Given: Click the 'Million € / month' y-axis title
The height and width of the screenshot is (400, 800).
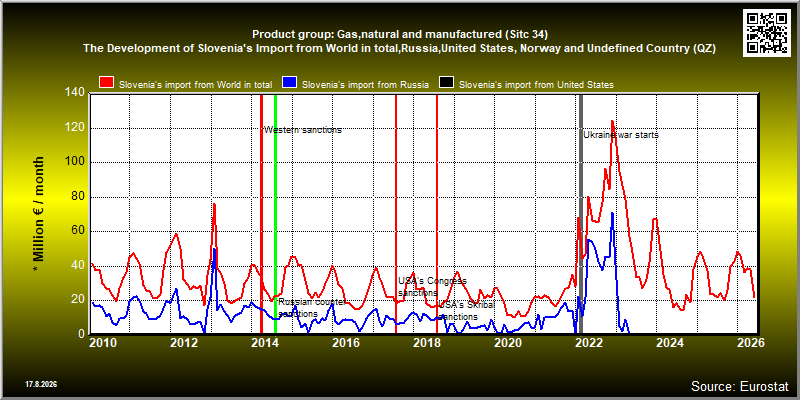Looking at the screenshot, I should point(39,213).
